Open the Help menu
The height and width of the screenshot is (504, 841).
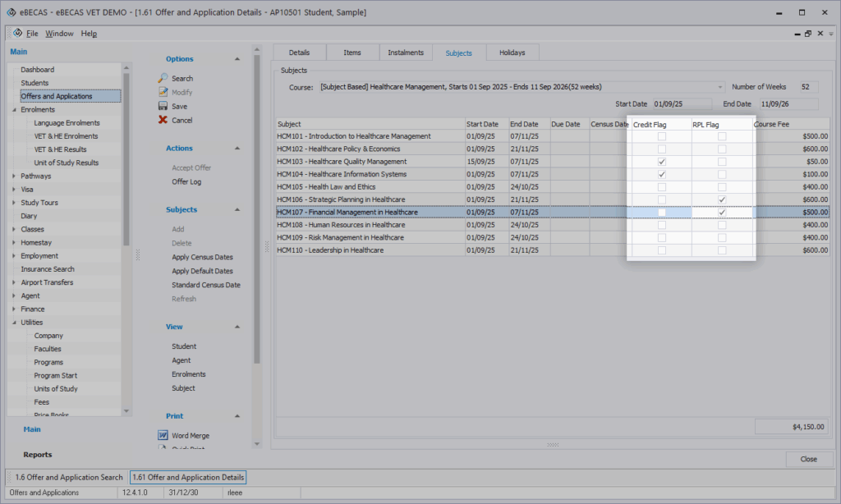[89, 33]
